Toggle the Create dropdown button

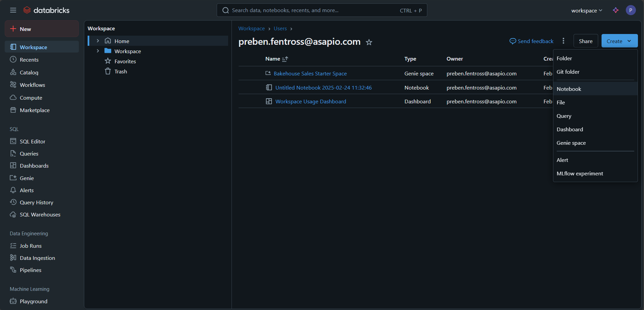(x=619, y=41)
